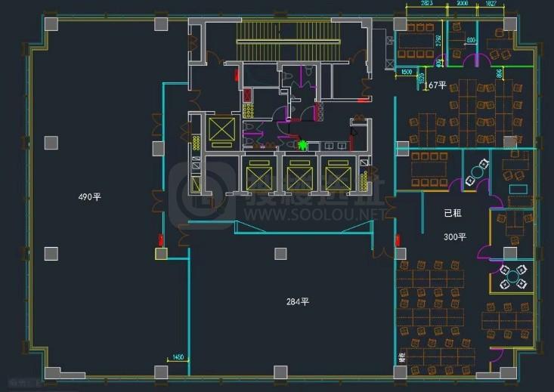Click the 67平 area label
Viewport: 554px width, 392px height.
[x=437, y=85]
